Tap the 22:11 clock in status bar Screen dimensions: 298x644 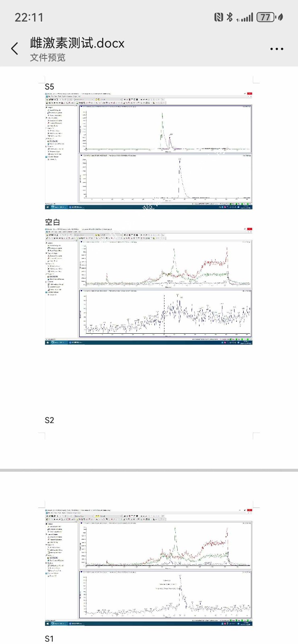coord(29,17)
